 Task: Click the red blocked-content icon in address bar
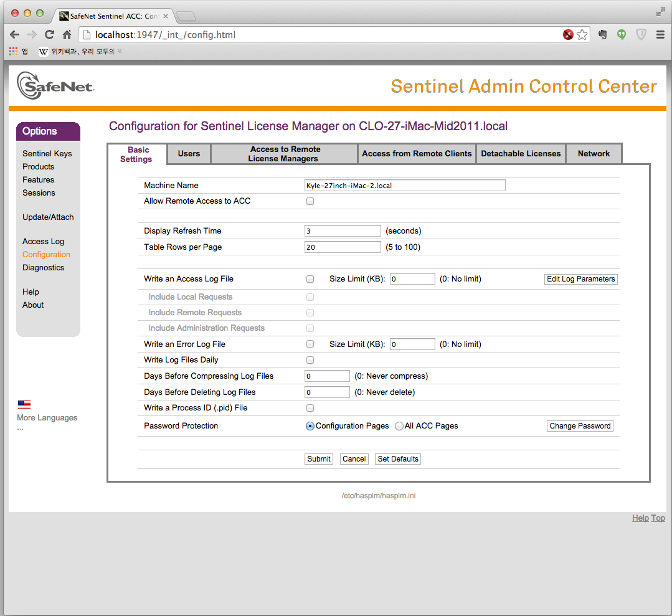click(x=568, y=35)
